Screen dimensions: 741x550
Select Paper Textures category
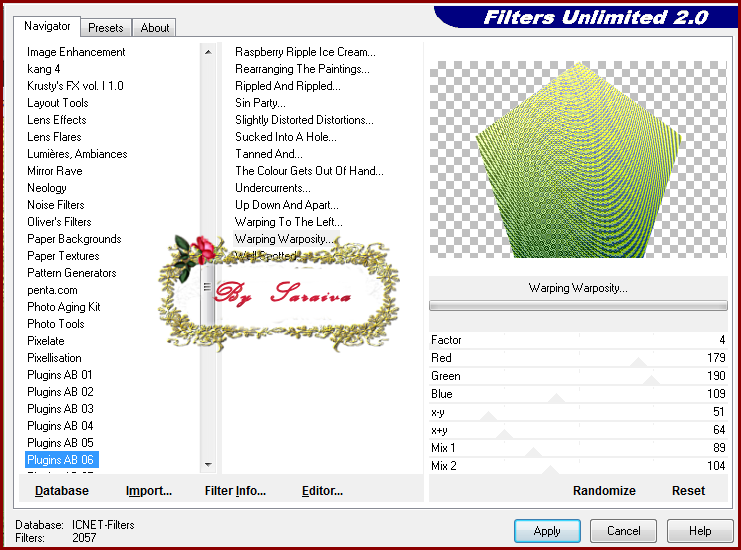[63, 256]
